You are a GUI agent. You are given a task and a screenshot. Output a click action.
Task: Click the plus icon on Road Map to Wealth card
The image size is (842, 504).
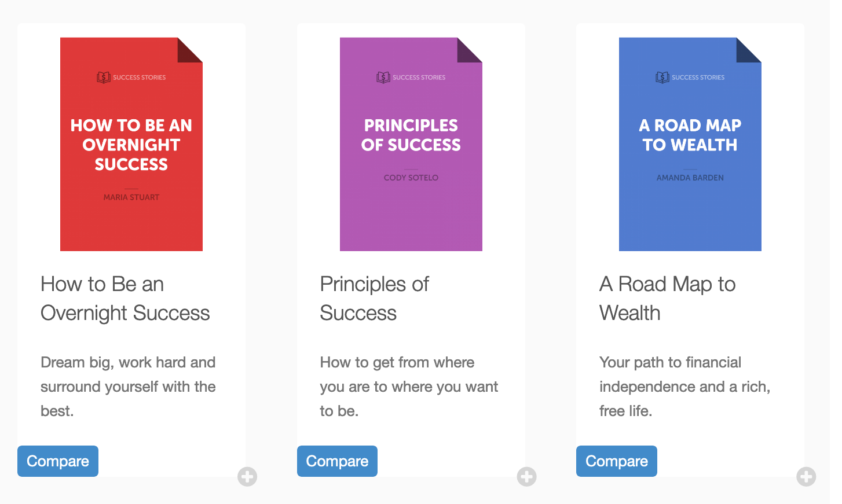pyautogui.click(x=806, y=477)
